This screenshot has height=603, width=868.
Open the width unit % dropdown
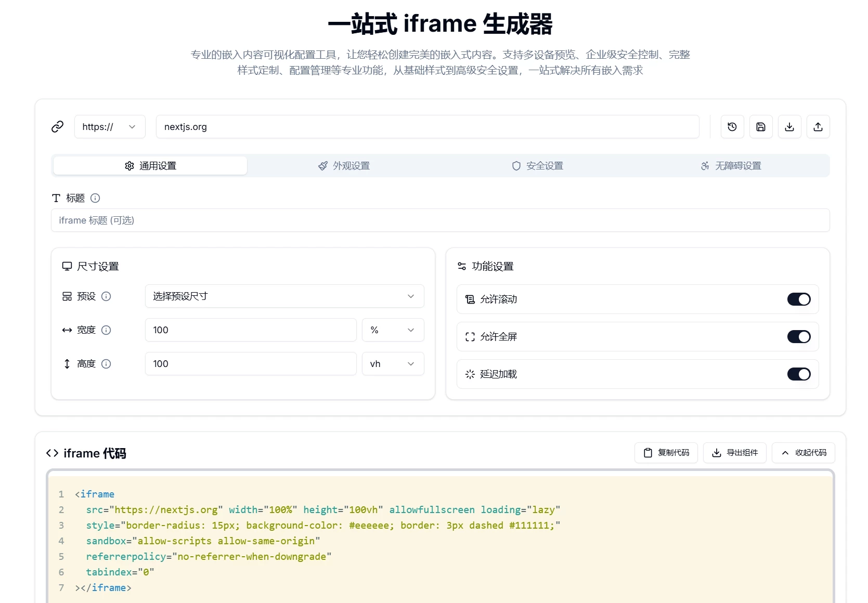tap(393, 330)
